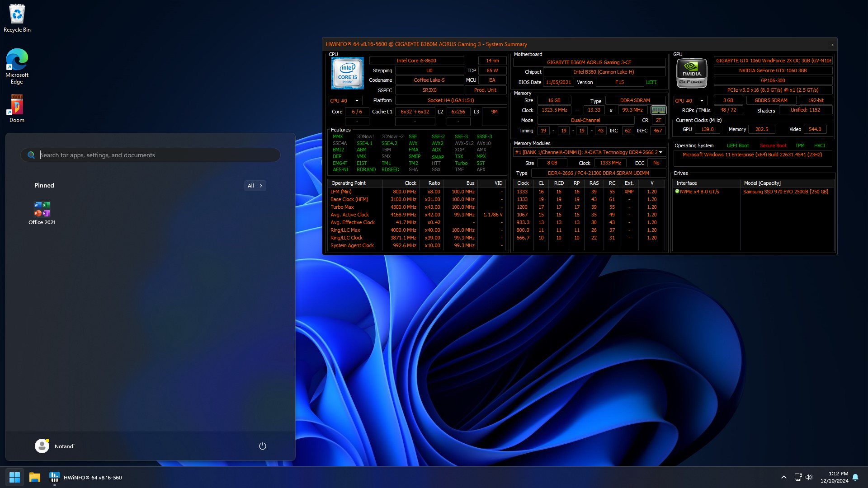868x488 pixels.
Task: Open the Office 2021 pinned folder
Action: (x=42, y=209)
